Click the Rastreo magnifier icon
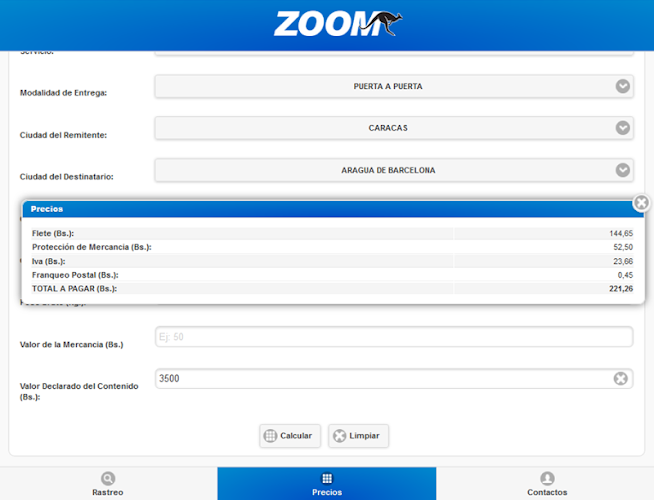This screenshot has width=654, height=500. pos(108,478)
